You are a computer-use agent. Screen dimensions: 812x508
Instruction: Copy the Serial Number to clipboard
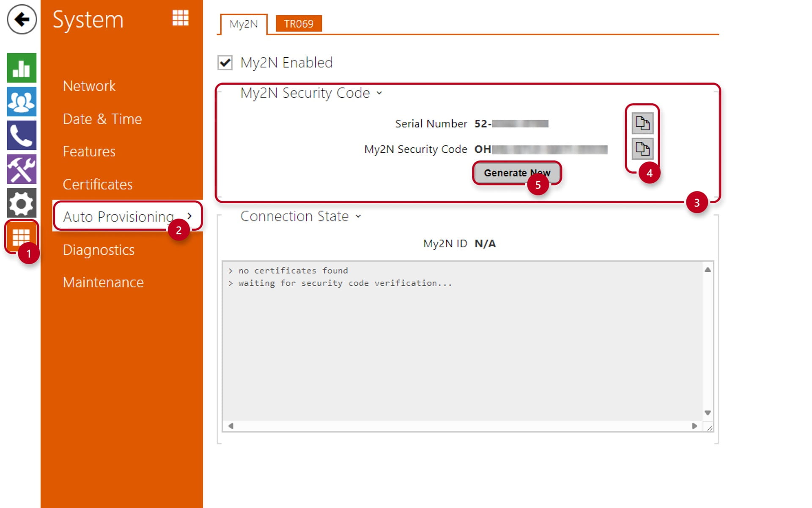coord(642,123)
